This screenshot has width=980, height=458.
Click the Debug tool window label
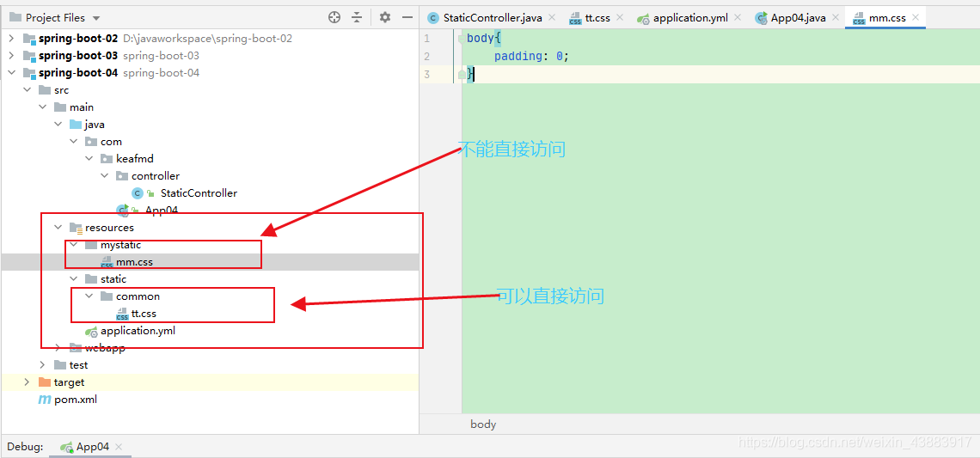(25, 447)
